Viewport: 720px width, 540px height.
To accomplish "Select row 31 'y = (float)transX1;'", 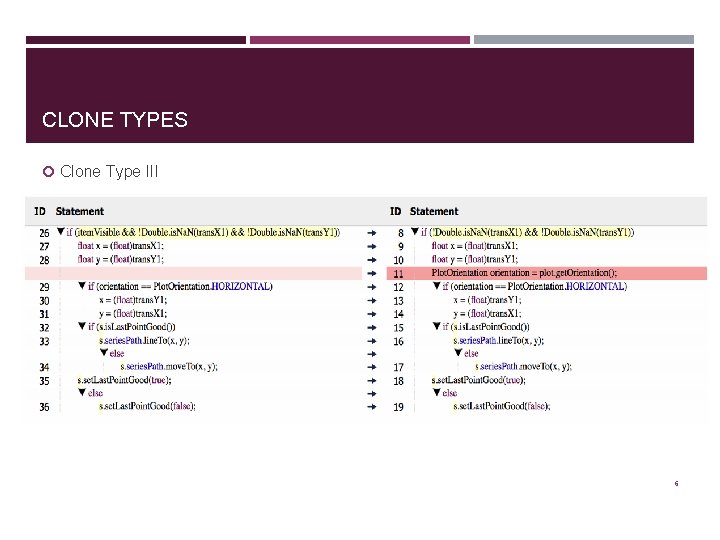I will pyautogui.click(x=133, y=314).
